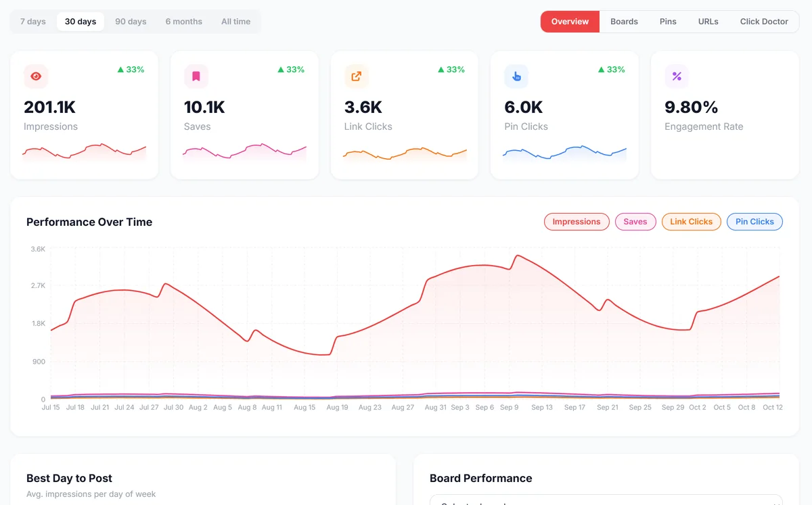Click the Impressions sparkline chart

click(85, 152)
